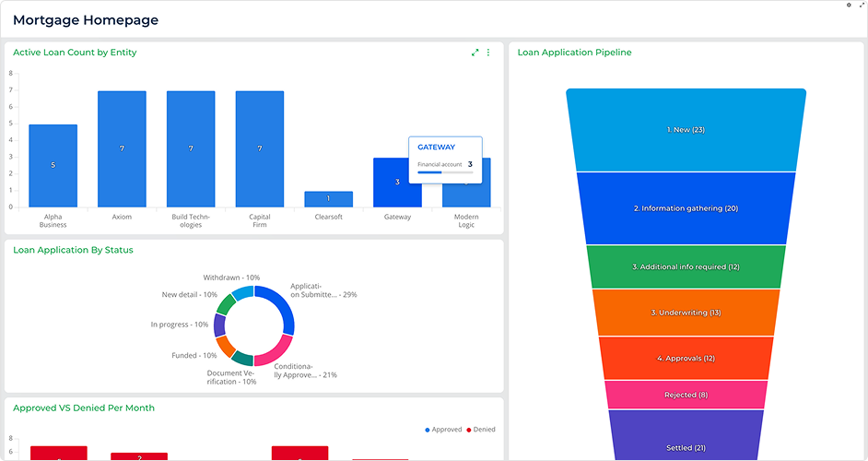Select the Alpha Business bar

pos(53,165)
